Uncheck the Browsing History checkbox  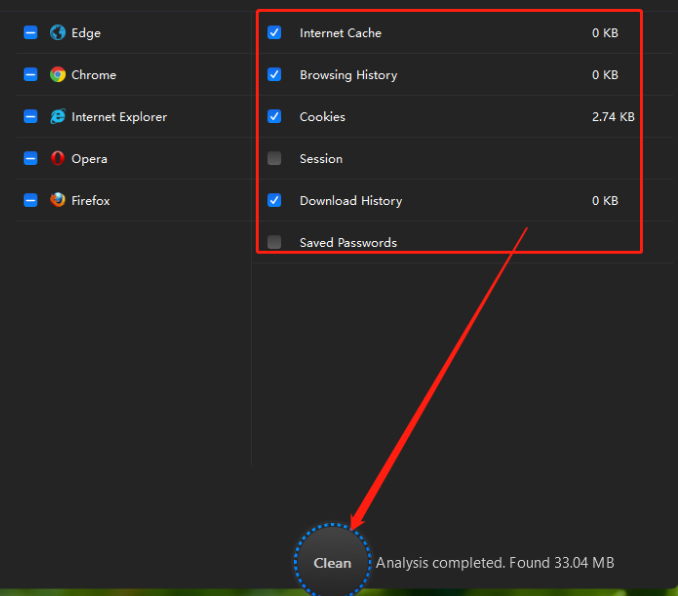274,74
